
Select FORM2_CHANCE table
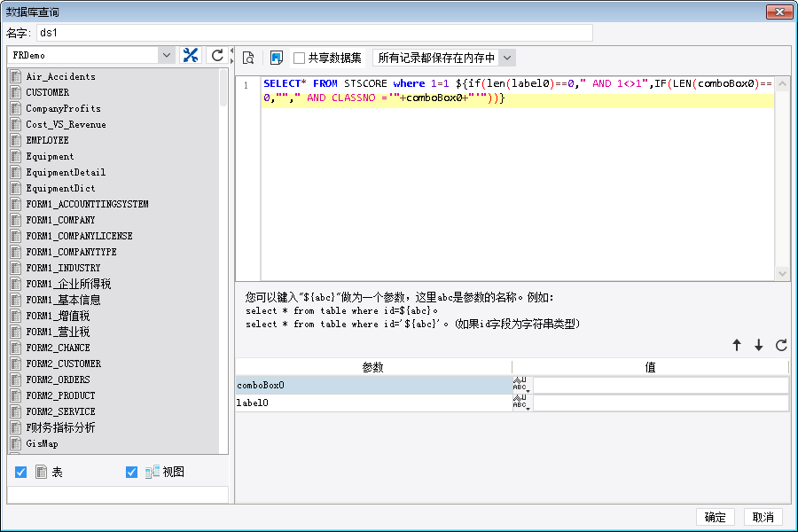pos(58,348)
